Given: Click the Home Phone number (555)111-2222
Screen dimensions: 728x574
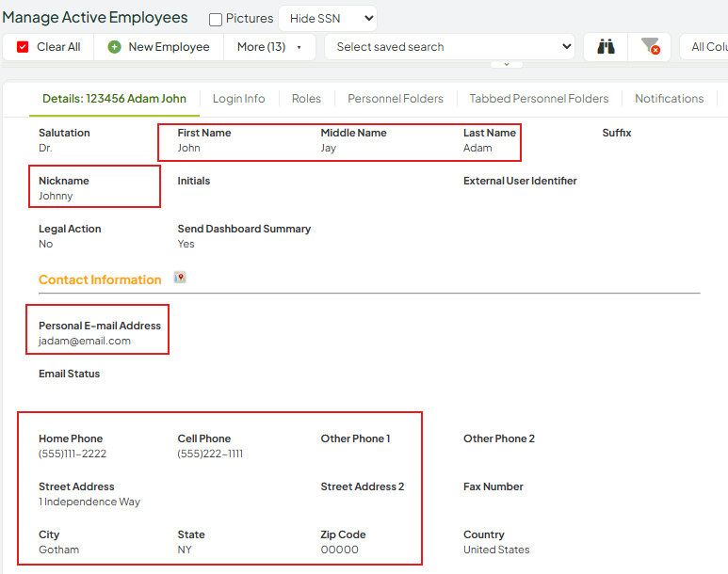Looking at the screenshot, I should click(x=73, y=454).
